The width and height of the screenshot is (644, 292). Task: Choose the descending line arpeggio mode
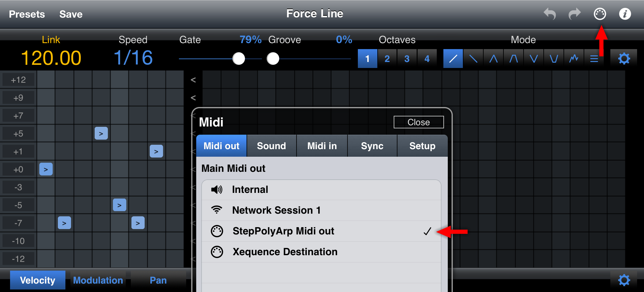point(473,59)
